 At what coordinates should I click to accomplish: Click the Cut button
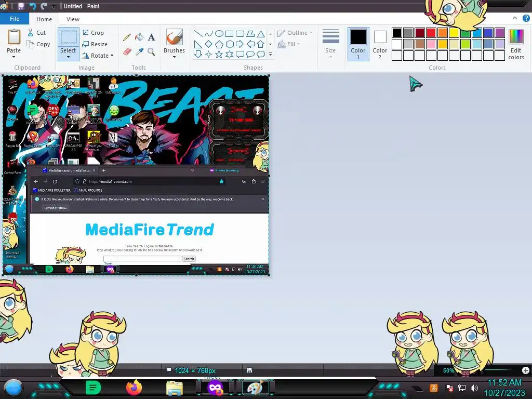click(37, 33)
